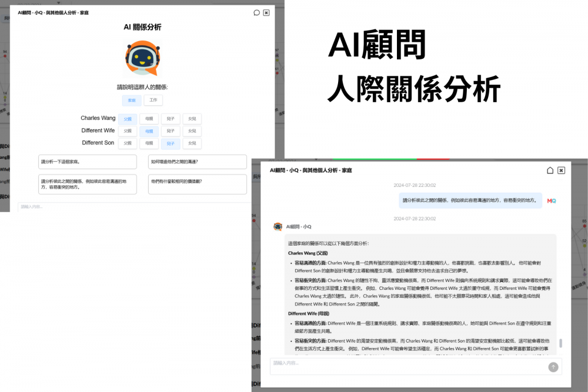Select 家庭 as the group relationship
The width and height of the screenshot is (588, 392).
click(x=132, y=100)
